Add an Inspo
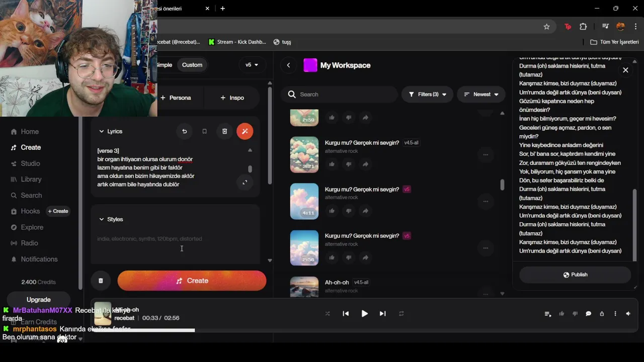The image size is (644, 362). pos(232,98)
